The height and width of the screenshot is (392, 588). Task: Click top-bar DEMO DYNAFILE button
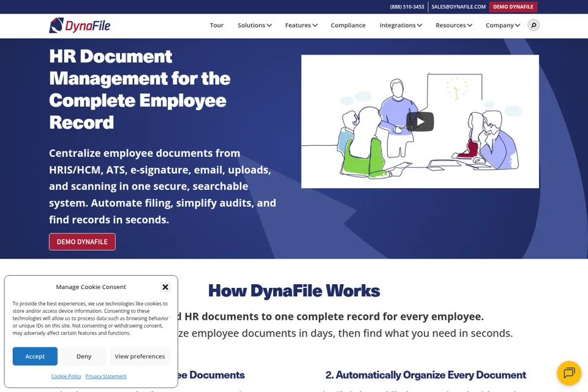click(x=513, y=7)
